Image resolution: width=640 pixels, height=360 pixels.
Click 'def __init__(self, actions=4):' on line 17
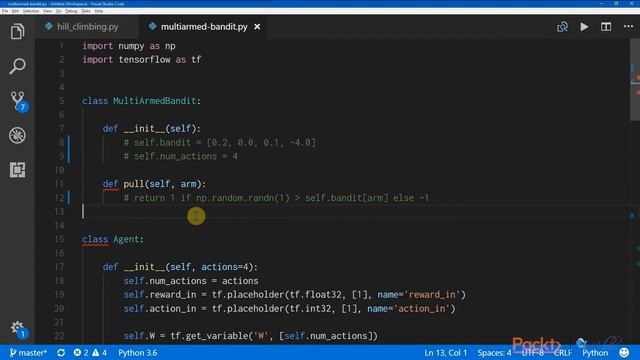(180, 267)
